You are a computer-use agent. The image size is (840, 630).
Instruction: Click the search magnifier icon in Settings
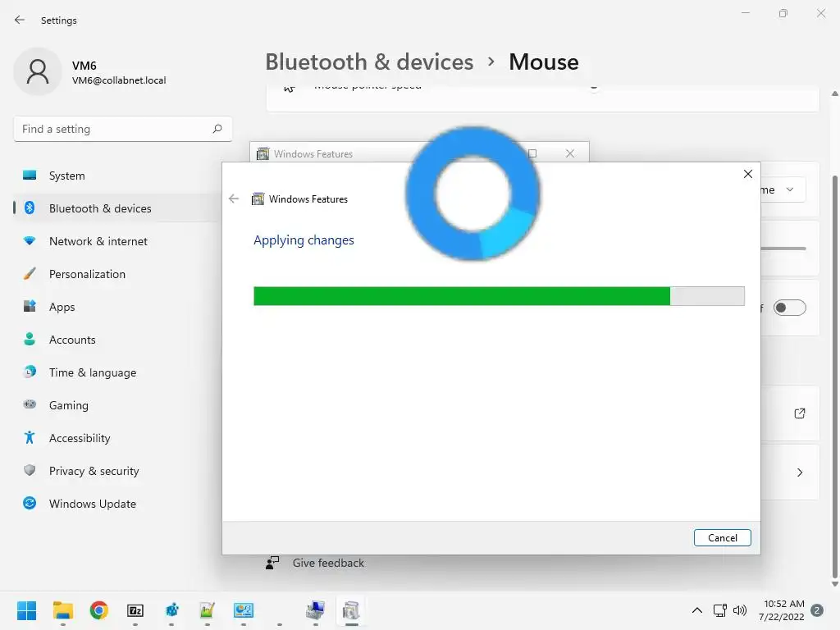pos(217,129)
